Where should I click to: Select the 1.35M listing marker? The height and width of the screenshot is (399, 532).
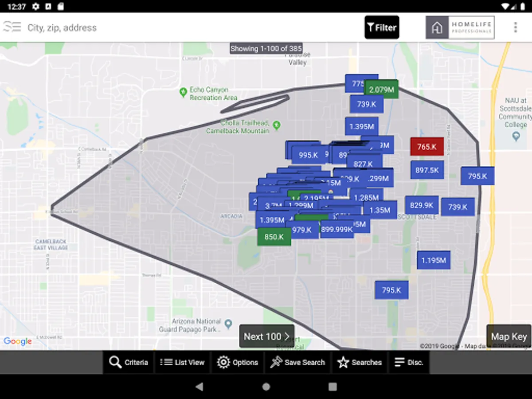(380, 210)
